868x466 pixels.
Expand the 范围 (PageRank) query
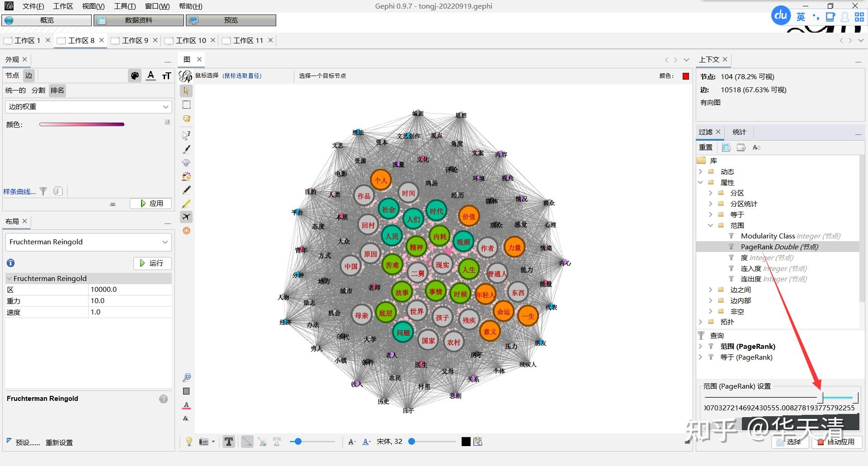coord(701,347)
